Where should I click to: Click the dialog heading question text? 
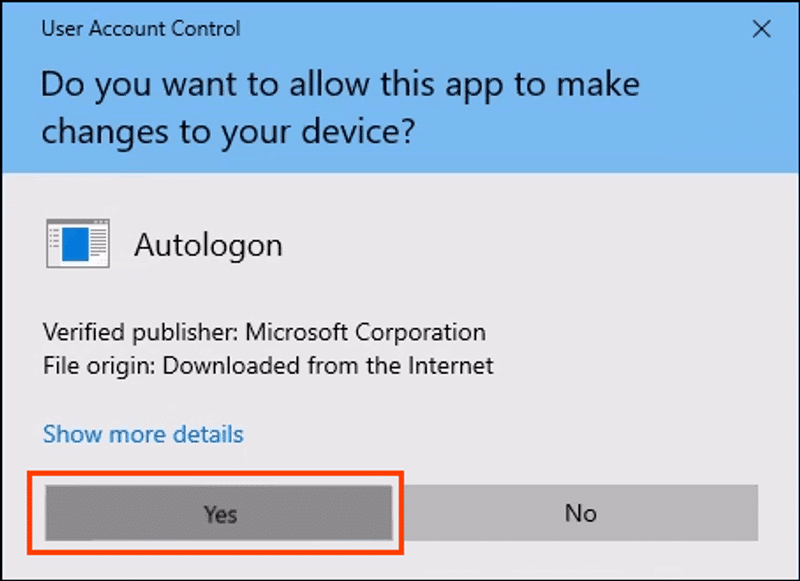click(339, 107)
